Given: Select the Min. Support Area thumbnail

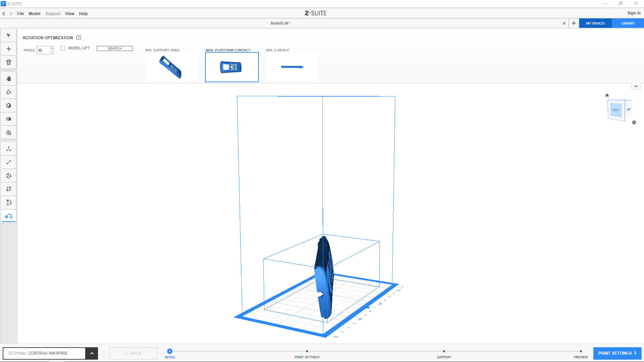Looking at the screenshot, I should [x=171, y=67].
